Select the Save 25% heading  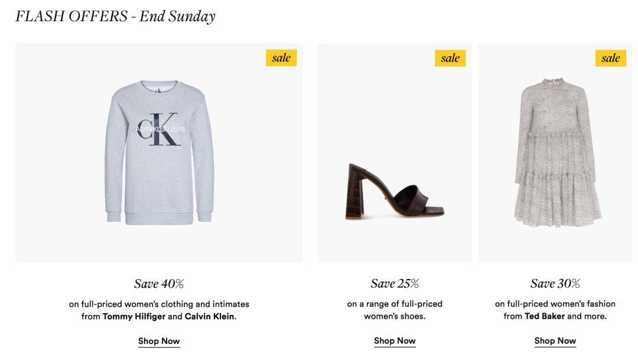(x=395, y=284)
